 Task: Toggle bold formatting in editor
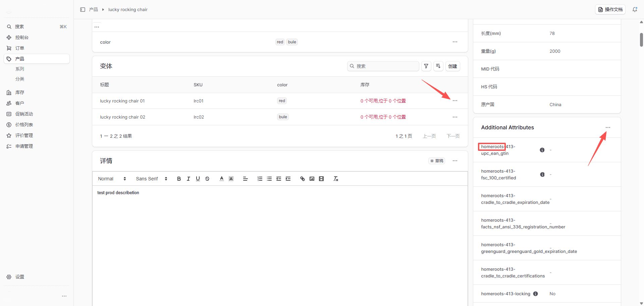(179, 179)
